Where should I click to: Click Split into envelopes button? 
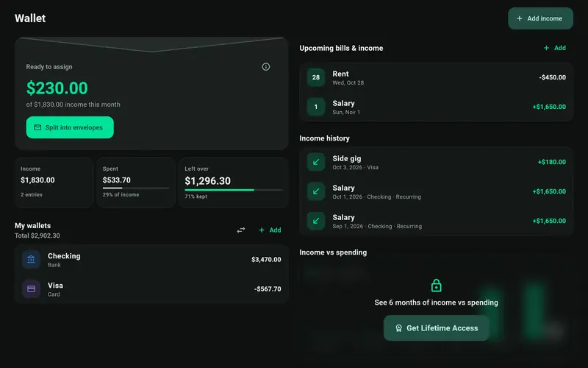tap(70, 127)
